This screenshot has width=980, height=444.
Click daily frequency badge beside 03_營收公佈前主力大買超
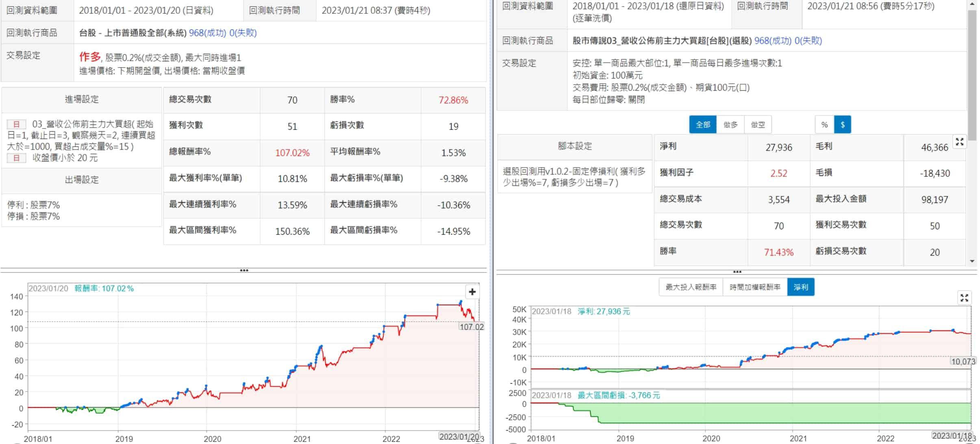17,124
